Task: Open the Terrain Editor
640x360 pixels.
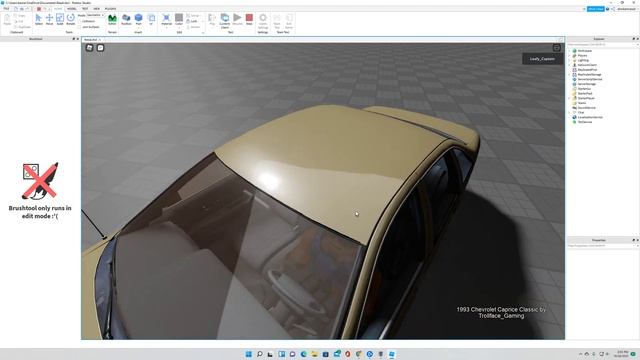Action: tap(112, 19)
